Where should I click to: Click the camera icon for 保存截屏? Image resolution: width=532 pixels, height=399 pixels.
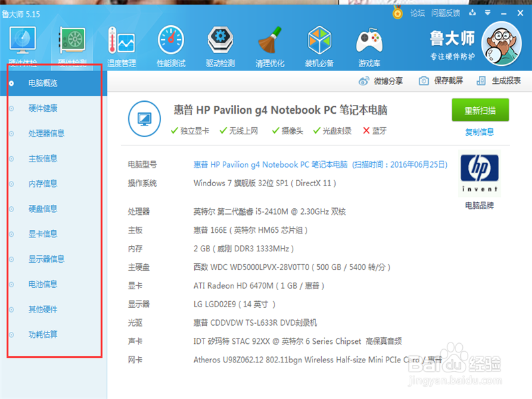424,80
